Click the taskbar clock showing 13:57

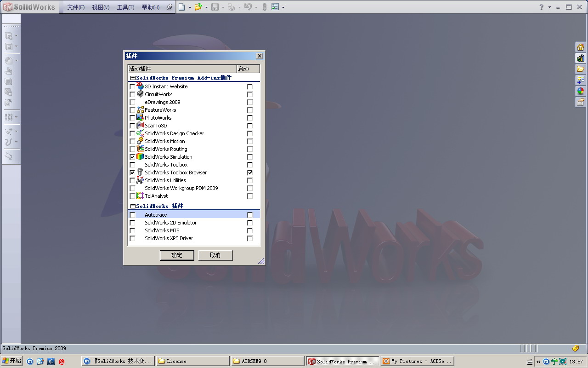click(576, 362)
